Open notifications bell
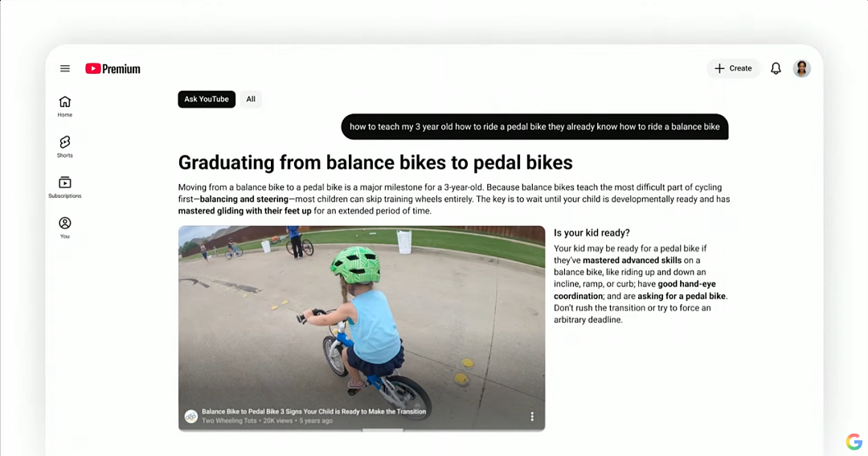The height and width of the screenshot is (456, 868). [x=776, y=68]
